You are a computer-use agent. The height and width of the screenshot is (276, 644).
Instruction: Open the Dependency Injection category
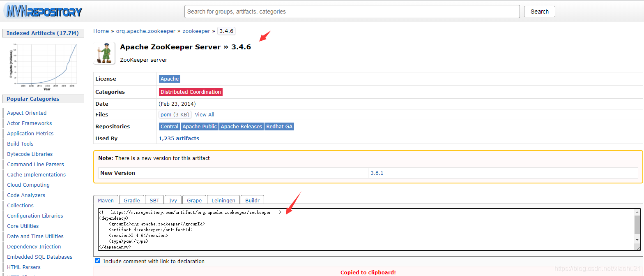click(34, 246)
